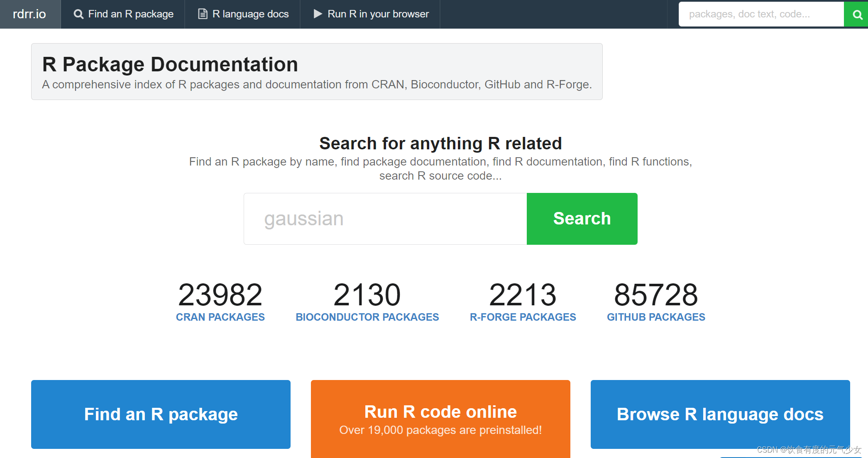Click document icon beside R language docs
Image resolution: width=868 pixels, height=458 pixels.
point(203,14)
